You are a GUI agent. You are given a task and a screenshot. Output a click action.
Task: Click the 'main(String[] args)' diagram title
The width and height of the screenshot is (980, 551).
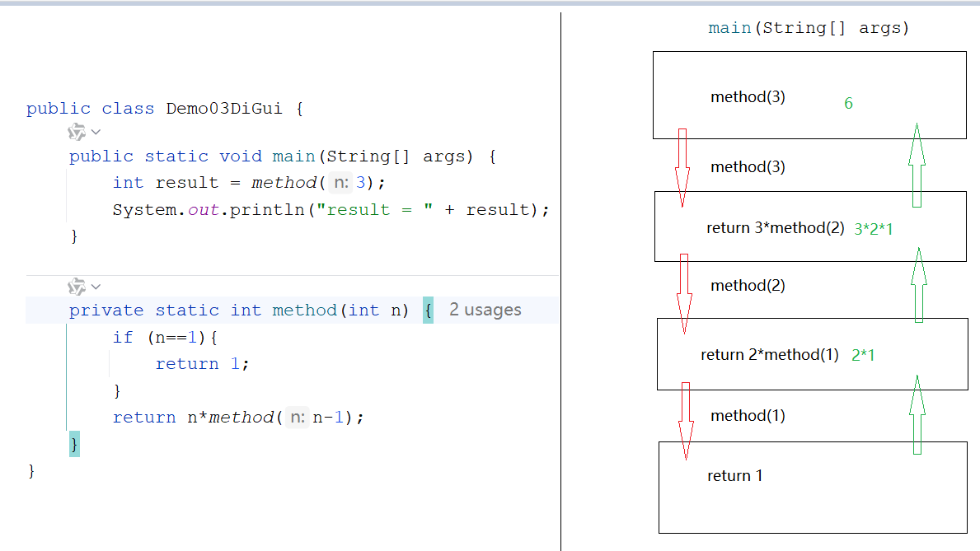point(808,28)
